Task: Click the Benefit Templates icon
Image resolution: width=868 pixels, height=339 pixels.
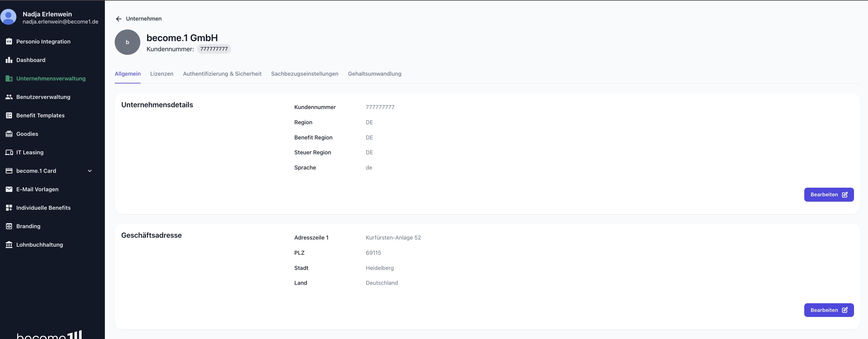Action: coord(9,116)
